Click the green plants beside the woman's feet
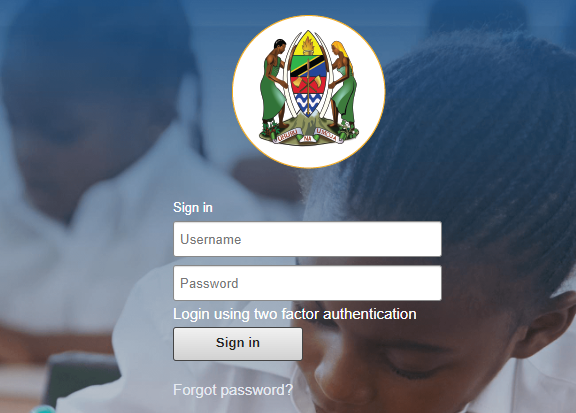Screen dimensions: 576x413 [x=348, y=130]
